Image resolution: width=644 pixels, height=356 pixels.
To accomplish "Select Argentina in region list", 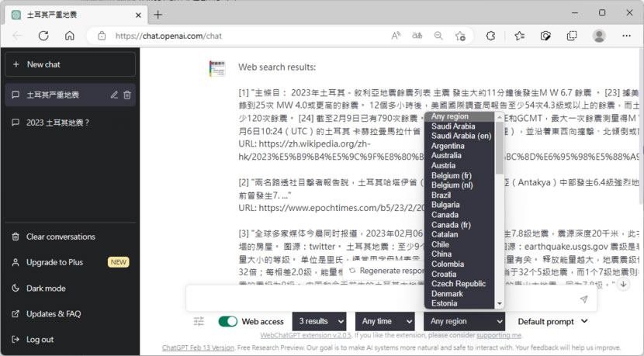I will (x=461, y=146).
